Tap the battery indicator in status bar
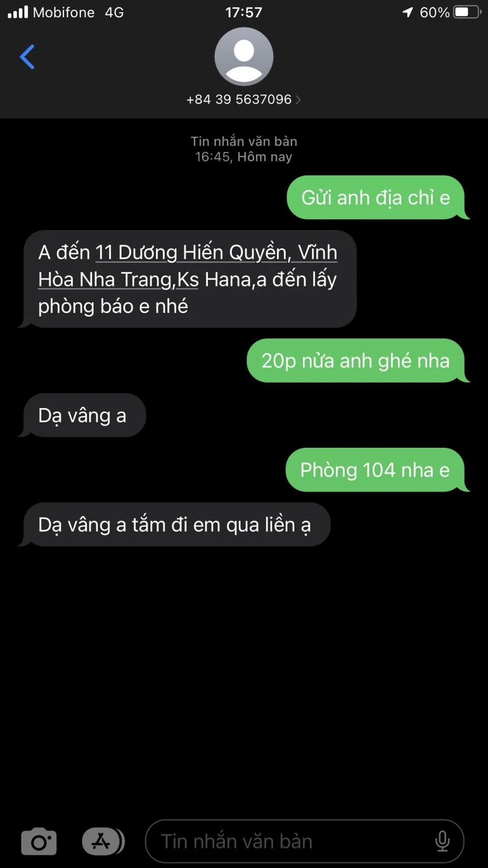Viewport: 488px width, 868px height. [x=467, y=12]
